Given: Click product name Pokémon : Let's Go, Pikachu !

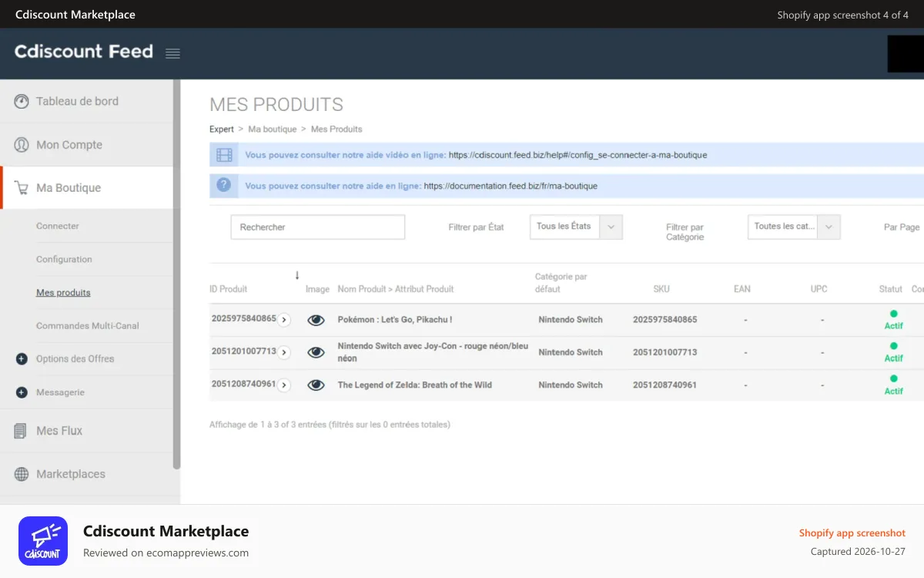Looking at the screenshot, I should pos(395,320).
